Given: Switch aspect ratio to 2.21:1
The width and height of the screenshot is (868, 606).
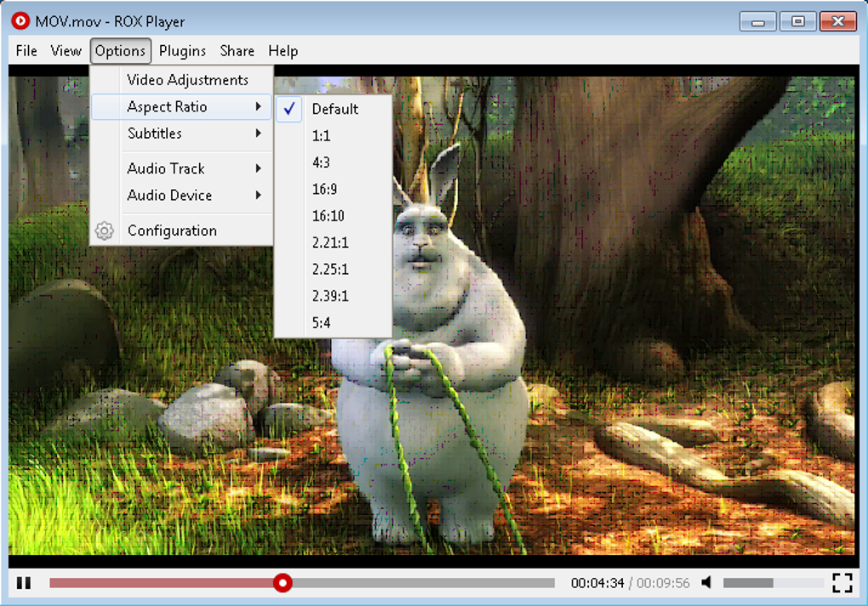Looking at the screenshot, I should (x=334, y=243).
